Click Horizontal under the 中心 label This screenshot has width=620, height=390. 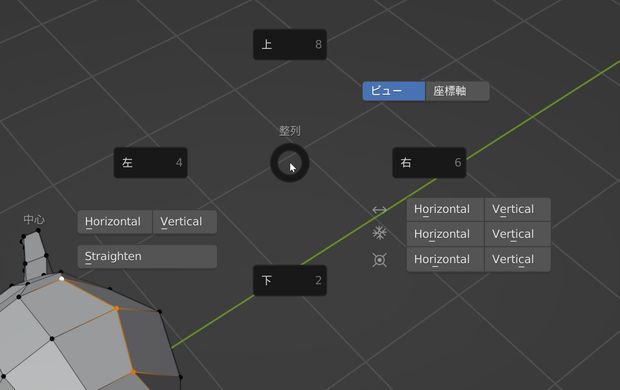click(115, 222)
